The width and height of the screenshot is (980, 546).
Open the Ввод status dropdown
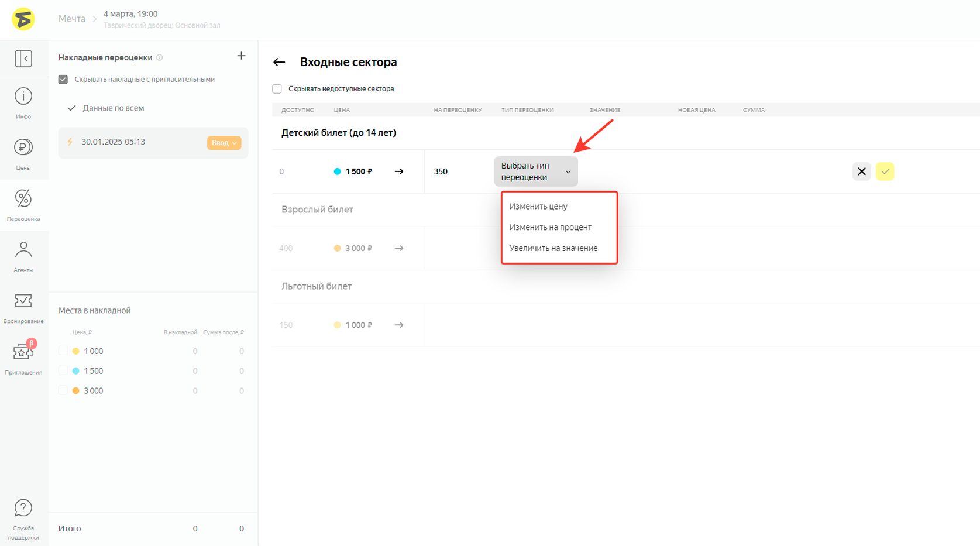(x=224, y=143)
